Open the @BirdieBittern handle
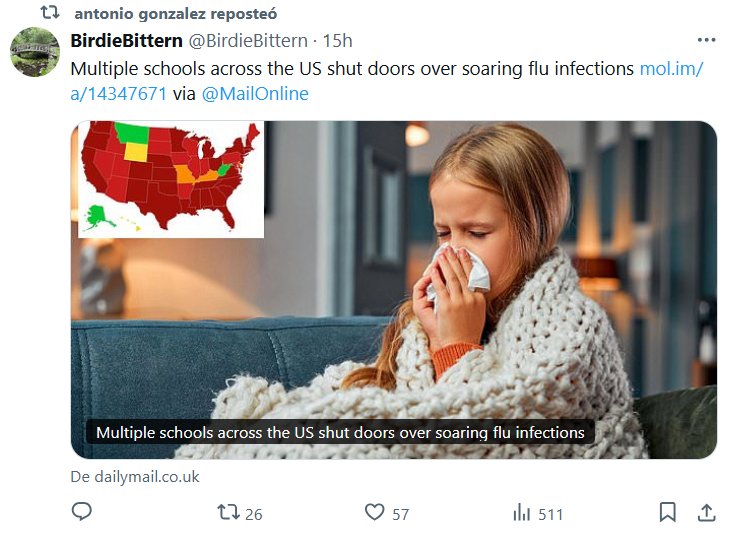The width and height of the screenshot is (734, 536). click(246, 41)
